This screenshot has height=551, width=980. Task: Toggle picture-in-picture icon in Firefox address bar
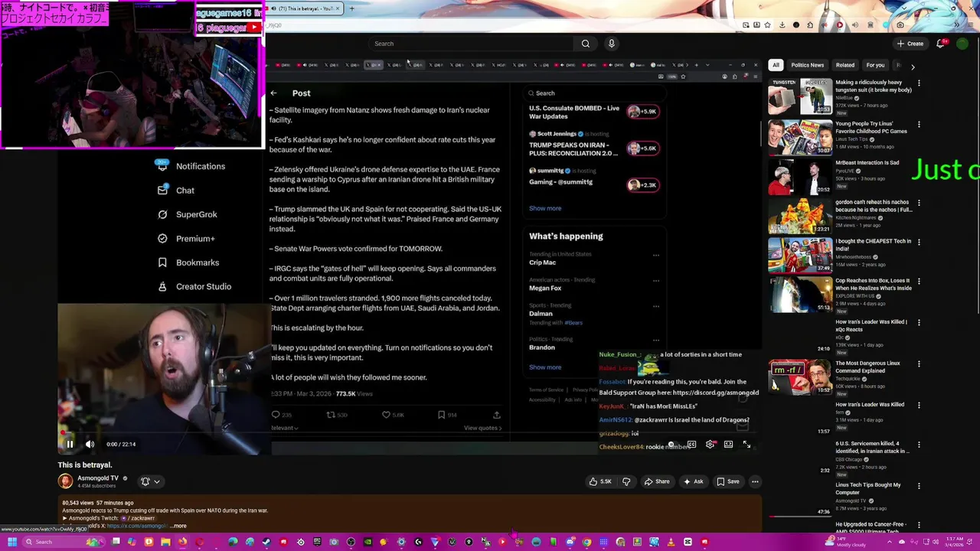pyautogui.click(x=746, y=24)
